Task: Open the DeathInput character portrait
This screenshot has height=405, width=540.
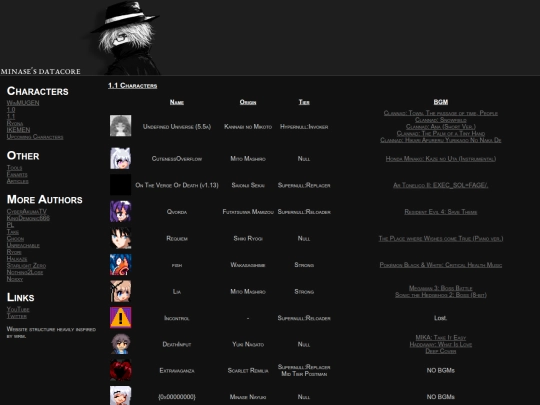Action: [121, 344]
